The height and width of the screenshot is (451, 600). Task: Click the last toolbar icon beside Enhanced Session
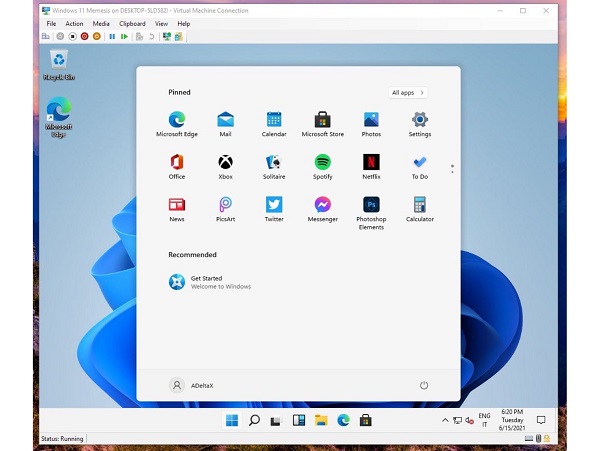(178, 37)
